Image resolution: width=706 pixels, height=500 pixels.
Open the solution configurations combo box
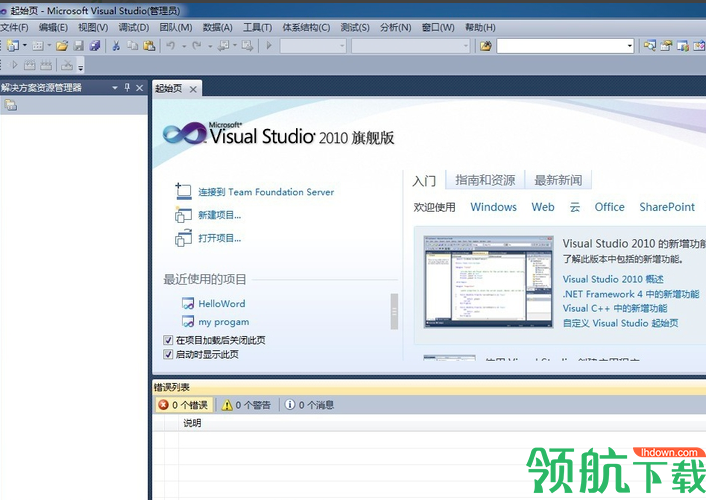[313, 45]
